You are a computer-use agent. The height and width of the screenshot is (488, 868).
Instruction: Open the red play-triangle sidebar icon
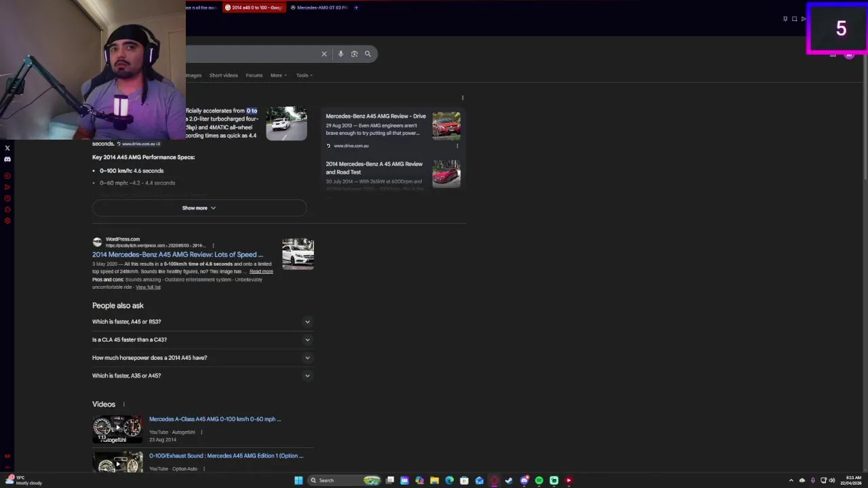[x=7, y=187]
